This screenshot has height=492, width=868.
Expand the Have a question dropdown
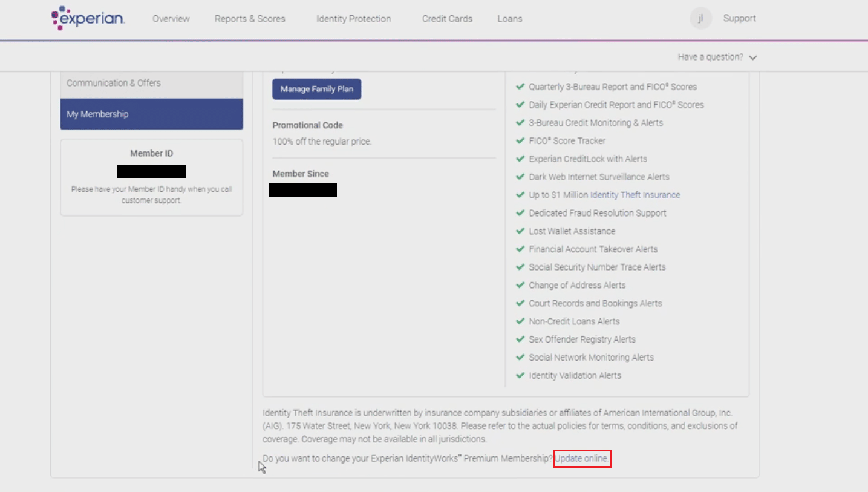(717, 57)
